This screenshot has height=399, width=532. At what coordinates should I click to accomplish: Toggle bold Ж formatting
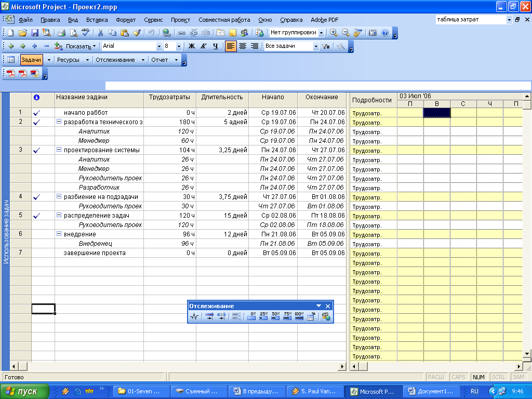point(192,46)
